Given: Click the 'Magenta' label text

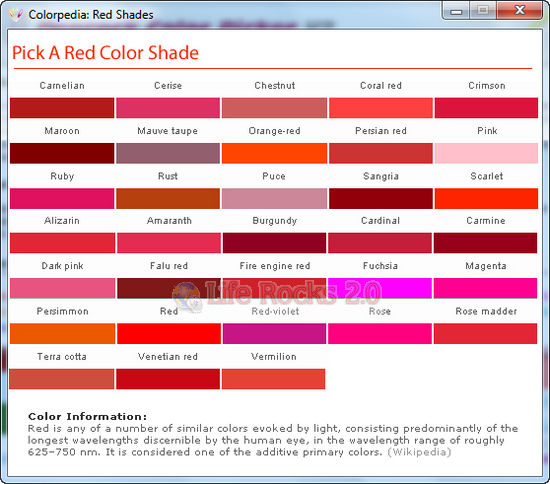Looking at the screenshot, I should pyautogui.click(x=486, y=266).
